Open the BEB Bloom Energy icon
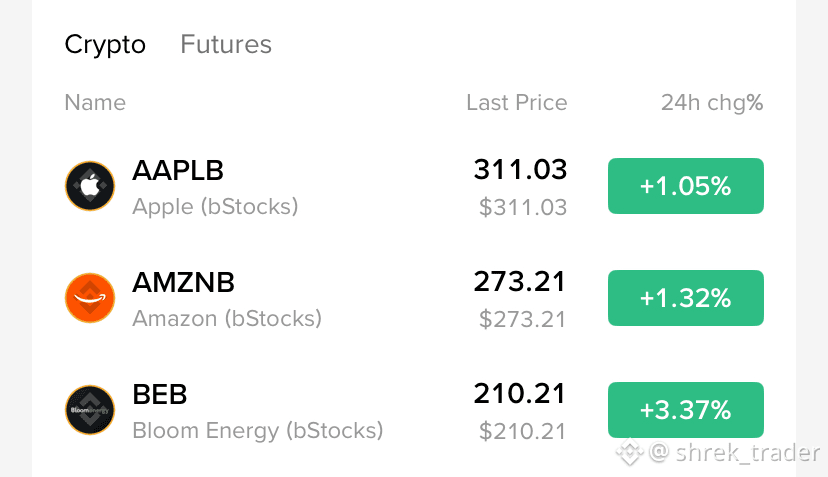The height and width of the screenshot is (477, 828). (90, 410)
